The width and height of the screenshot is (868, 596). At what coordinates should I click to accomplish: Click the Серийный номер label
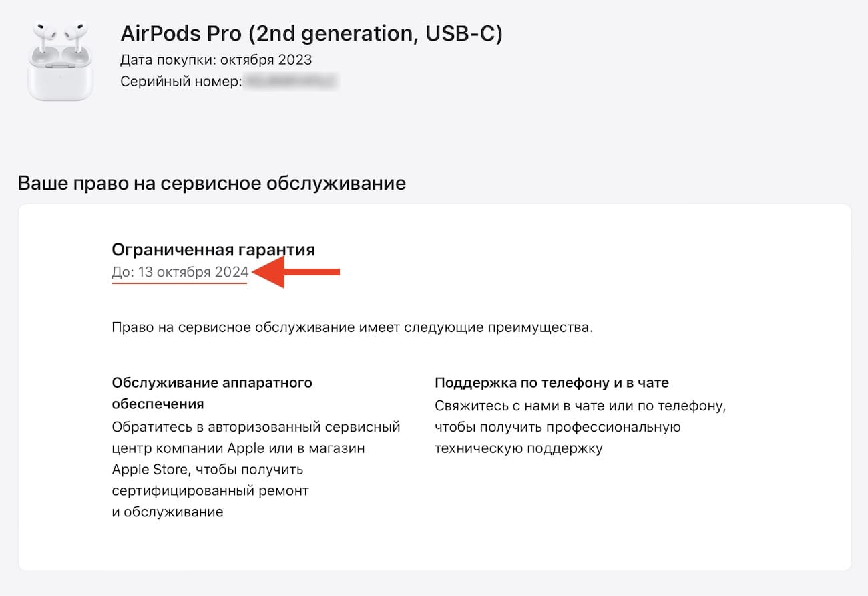tap(180, 82)
